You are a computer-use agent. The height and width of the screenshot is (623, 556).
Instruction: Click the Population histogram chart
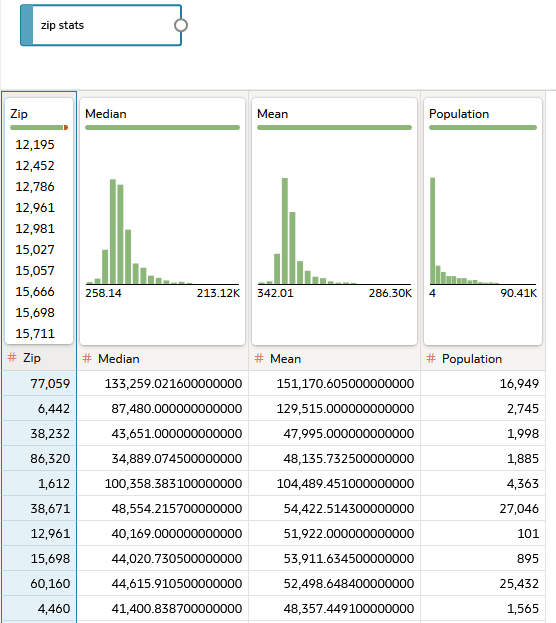(483, 231)
